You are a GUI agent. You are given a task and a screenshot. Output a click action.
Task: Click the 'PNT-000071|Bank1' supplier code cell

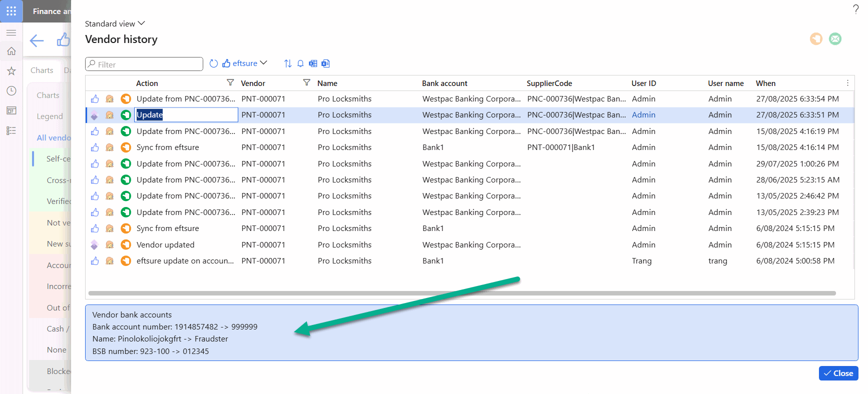click(561, 147)
